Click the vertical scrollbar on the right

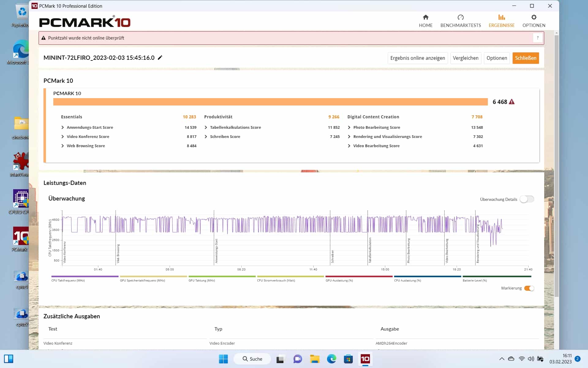[x=556, y=166]
